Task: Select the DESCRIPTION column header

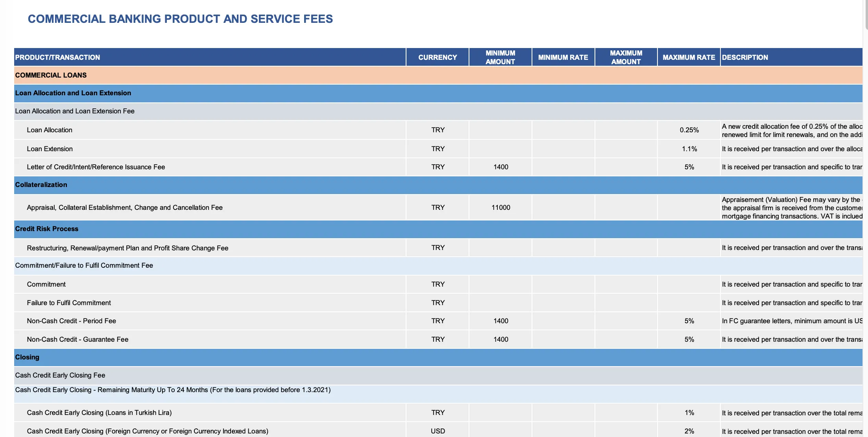Action: coord(791,57)
